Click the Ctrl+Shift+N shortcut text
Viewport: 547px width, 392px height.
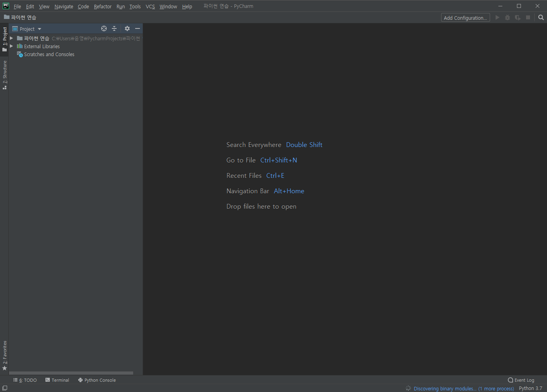[279, 160]
